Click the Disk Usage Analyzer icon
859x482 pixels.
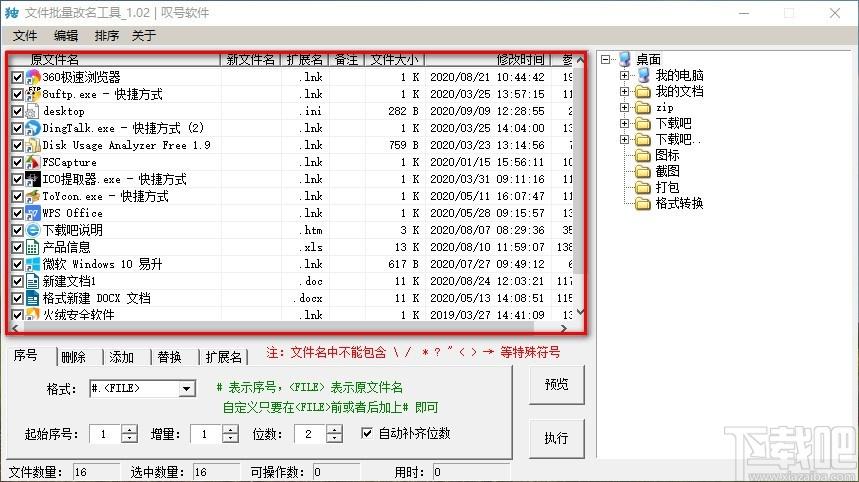click(x=33, y=145)
